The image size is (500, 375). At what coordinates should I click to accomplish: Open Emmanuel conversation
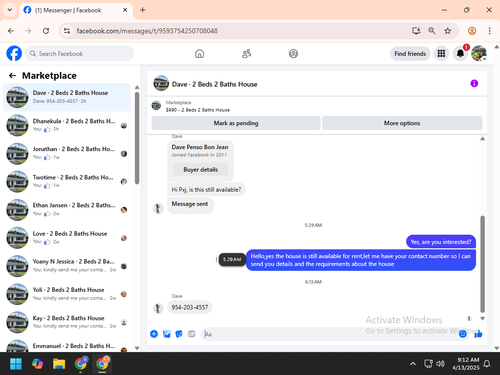tap(67, 346)
